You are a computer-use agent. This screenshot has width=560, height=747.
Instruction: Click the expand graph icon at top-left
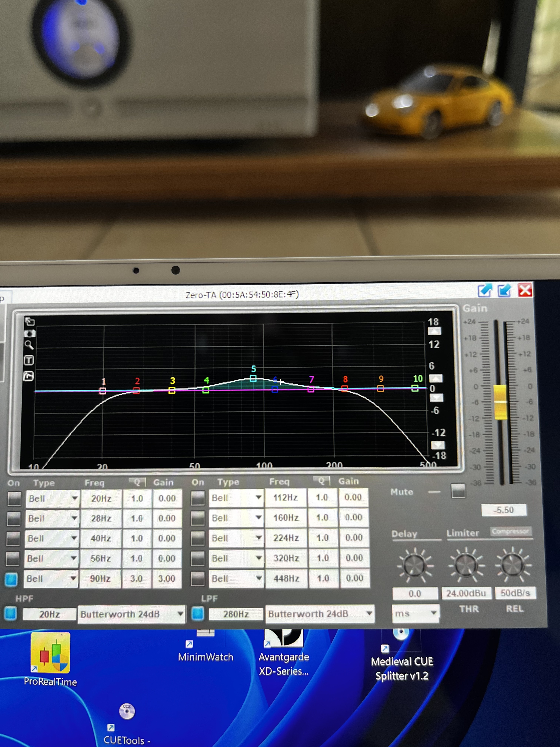click(30, 321)
